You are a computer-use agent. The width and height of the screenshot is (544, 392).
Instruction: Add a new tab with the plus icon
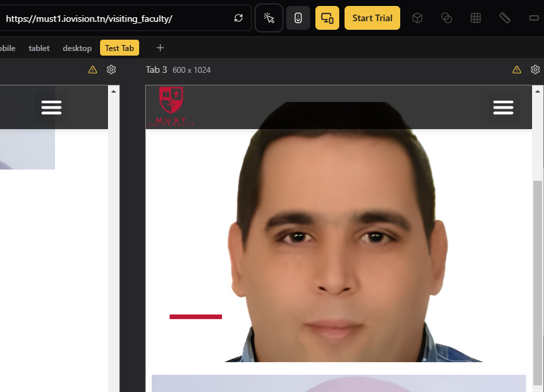pos(160,48)
